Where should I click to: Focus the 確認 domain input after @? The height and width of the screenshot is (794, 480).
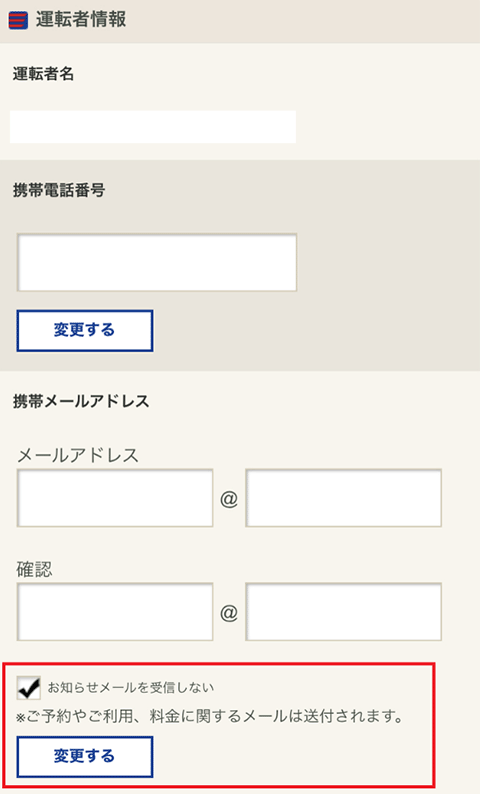344,612
